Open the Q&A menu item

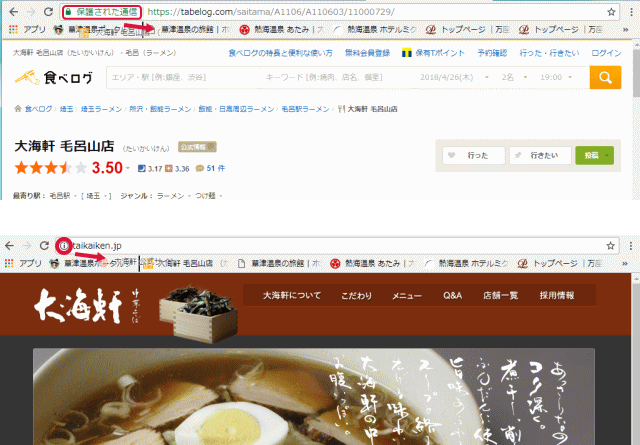pyautogui.click(x=453, y=295)
